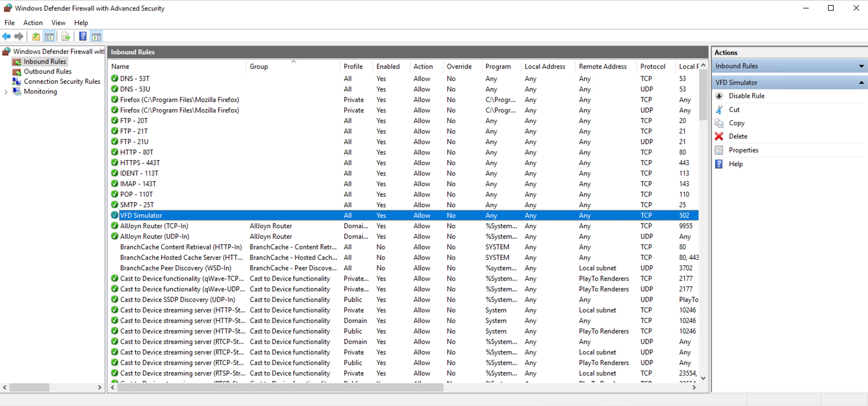Click the green check icon of IMAP - 143T
Viewport: 868px width, 406px height.
[115, 184]
